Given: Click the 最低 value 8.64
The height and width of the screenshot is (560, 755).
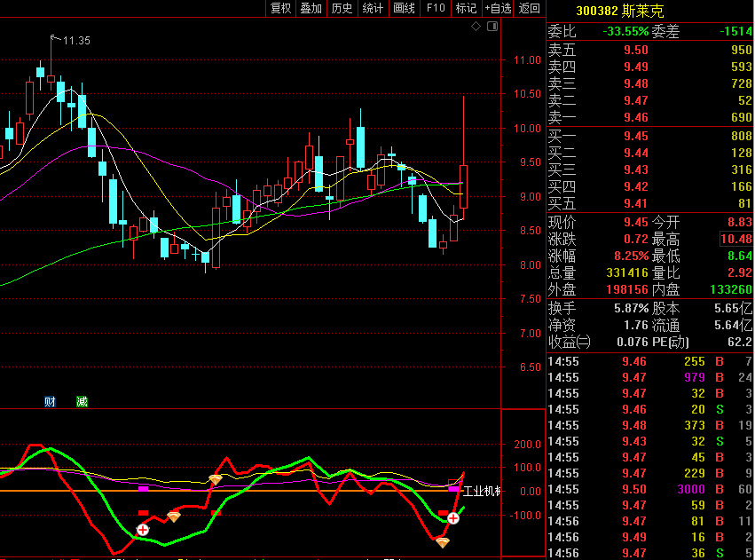Looking at the screenshot, I should (x=740, y=256).
